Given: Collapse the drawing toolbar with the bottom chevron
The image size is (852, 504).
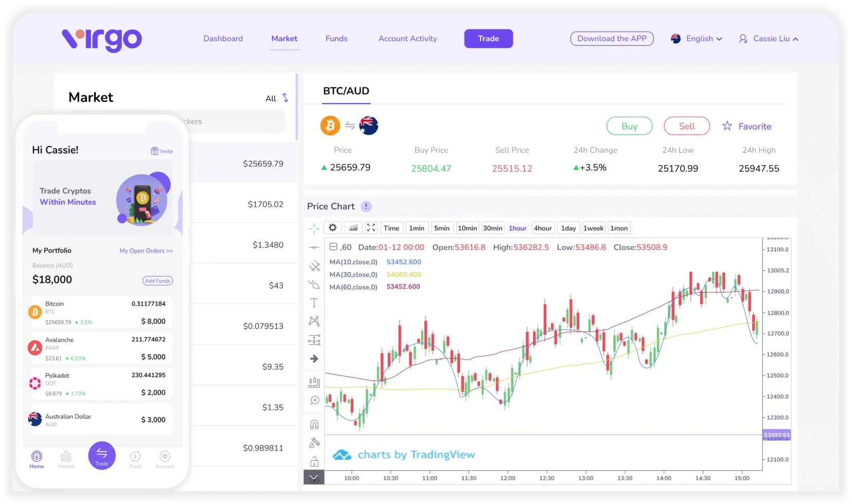Looking at the screenshot, I should pos(314,477).
